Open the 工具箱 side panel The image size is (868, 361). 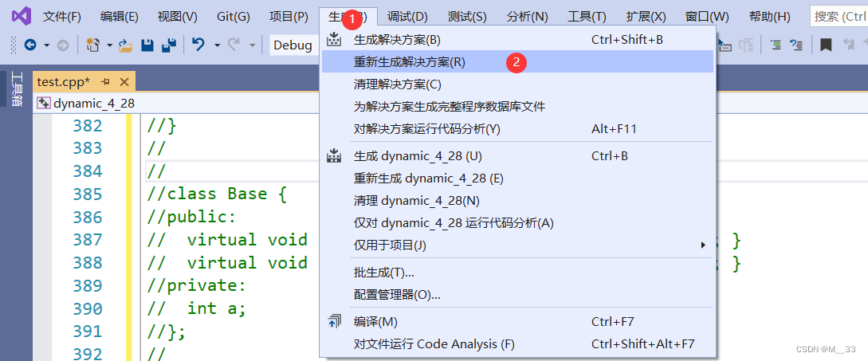[x=17, y=88]
